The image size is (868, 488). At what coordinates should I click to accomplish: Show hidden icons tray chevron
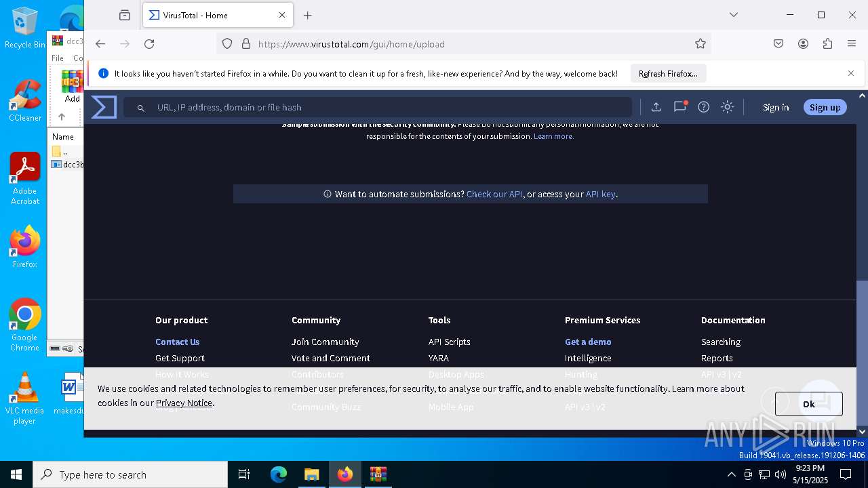pos(731,474)
